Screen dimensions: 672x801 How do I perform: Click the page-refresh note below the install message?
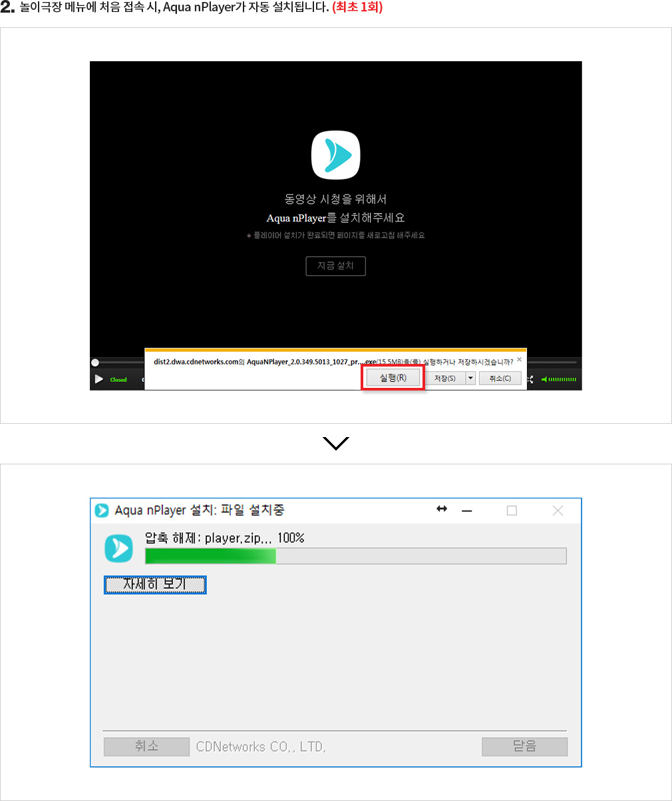(x=336, y=236)
